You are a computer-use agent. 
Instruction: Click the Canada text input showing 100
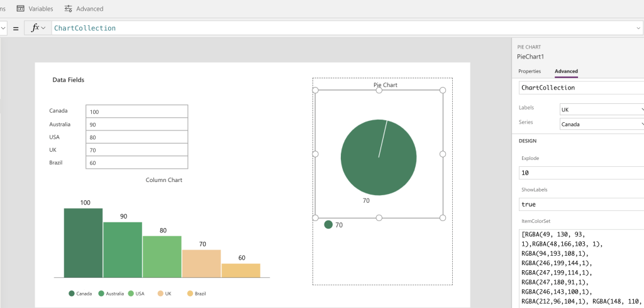136,111
